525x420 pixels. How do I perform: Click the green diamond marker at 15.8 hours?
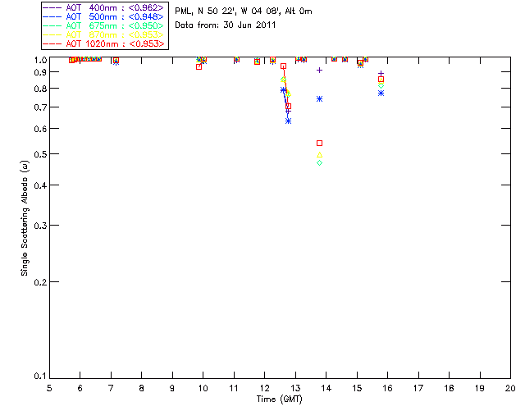[381, 86]
